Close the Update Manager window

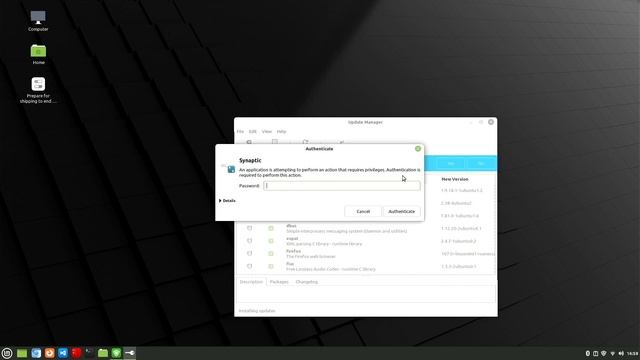[491, 122]
